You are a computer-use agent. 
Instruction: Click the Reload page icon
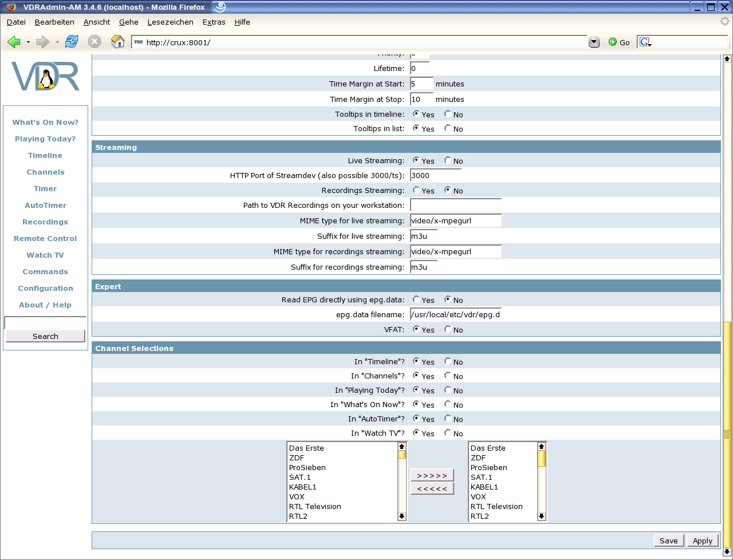click(72, 42)
